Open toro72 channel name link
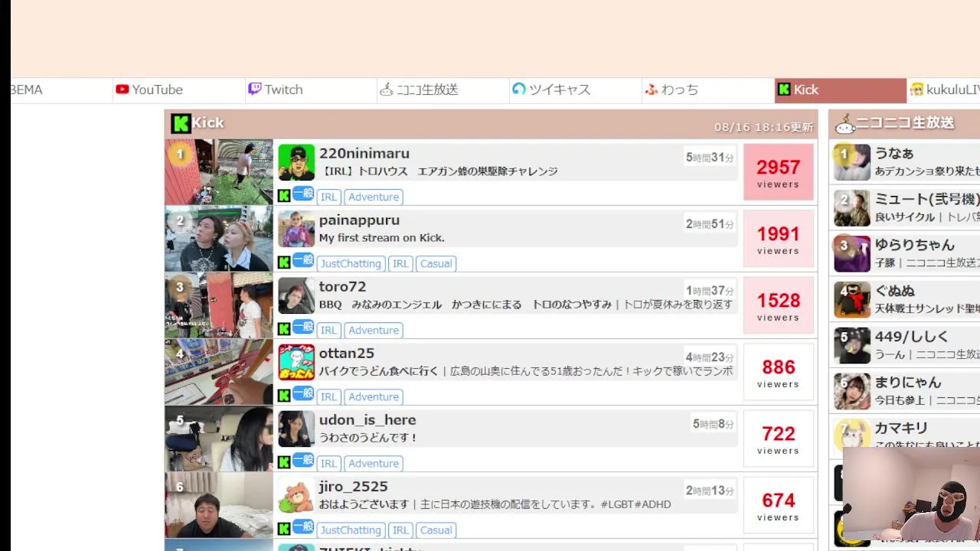This screenshot has width=980, height=551. [342, 287]
